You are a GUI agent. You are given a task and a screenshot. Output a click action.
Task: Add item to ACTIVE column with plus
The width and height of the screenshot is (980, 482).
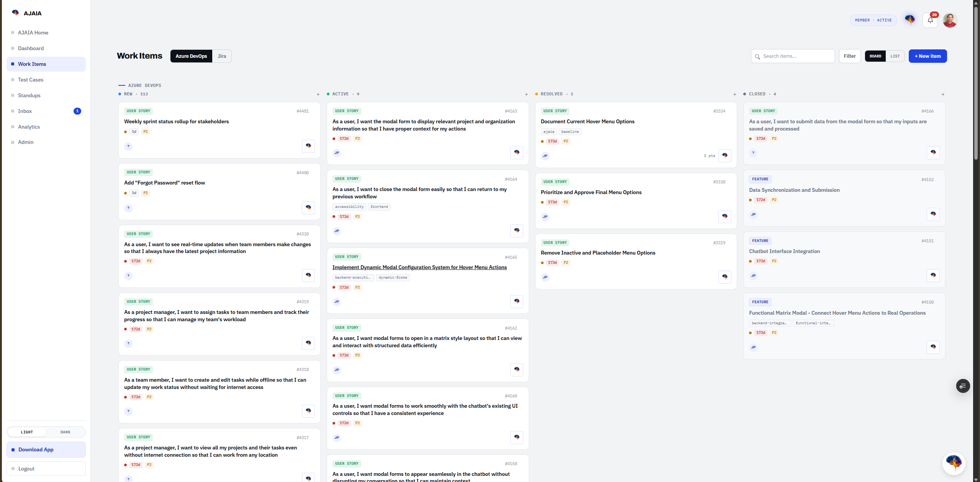point(526,94)
